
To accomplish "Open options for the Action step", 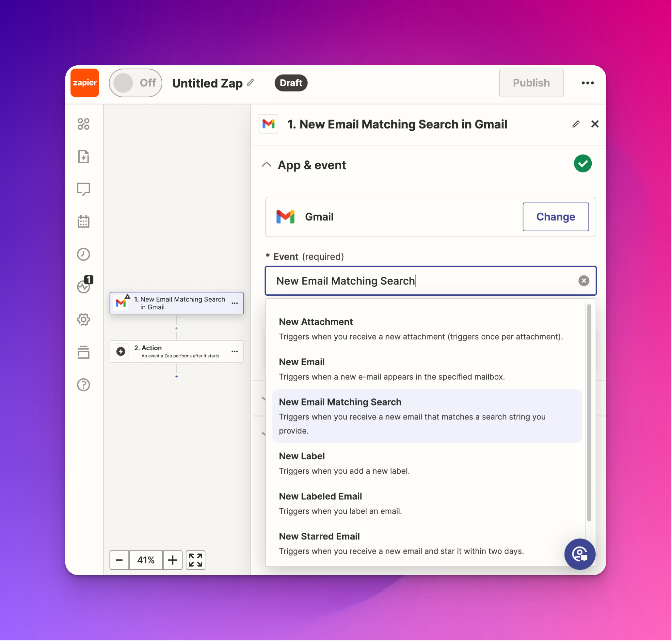I will (234, 351).
